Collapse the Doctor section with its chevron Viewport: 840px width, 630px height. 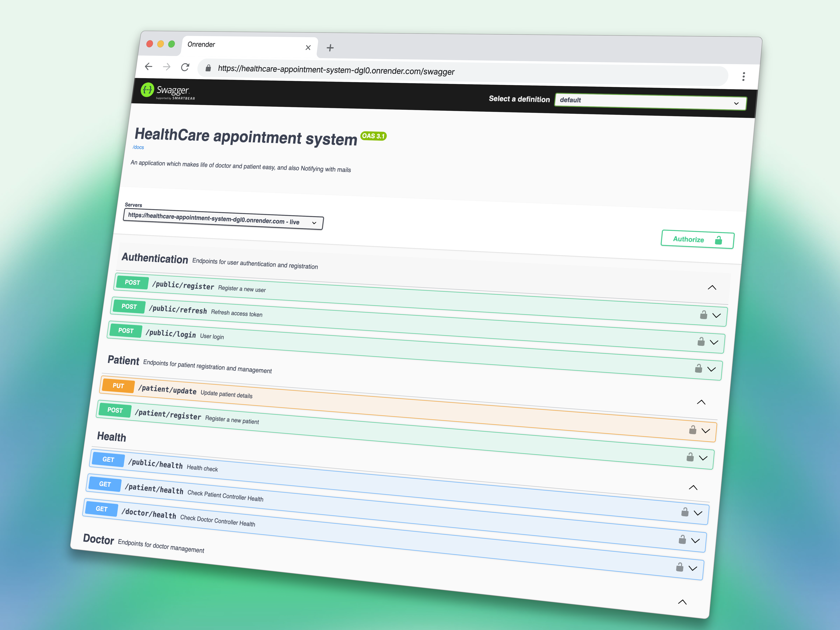pyautogui.click(x=682, y=602)
